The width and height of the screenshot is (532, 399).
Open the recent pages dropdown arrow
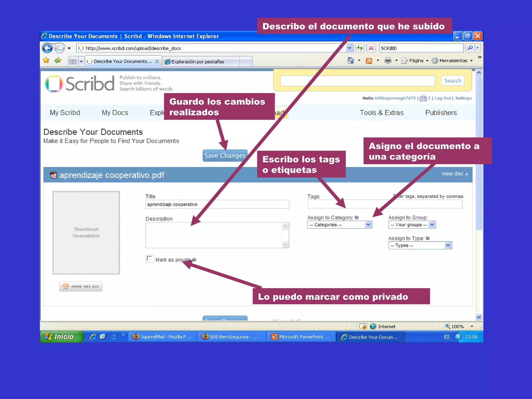click(x=69, y=48)
